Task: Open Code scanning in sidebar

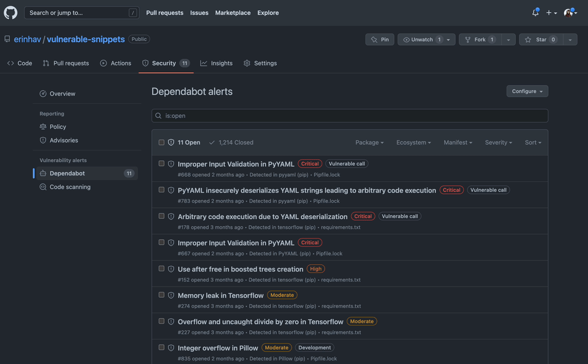Action: pyautogui.click(x=70, y=187)
